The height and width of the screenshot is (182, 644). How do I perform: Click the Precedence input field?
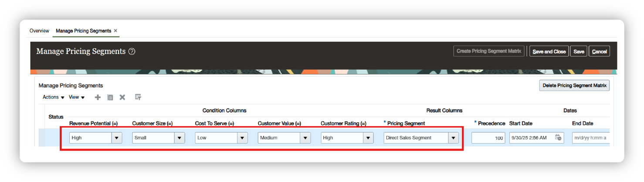coord(488,138)
